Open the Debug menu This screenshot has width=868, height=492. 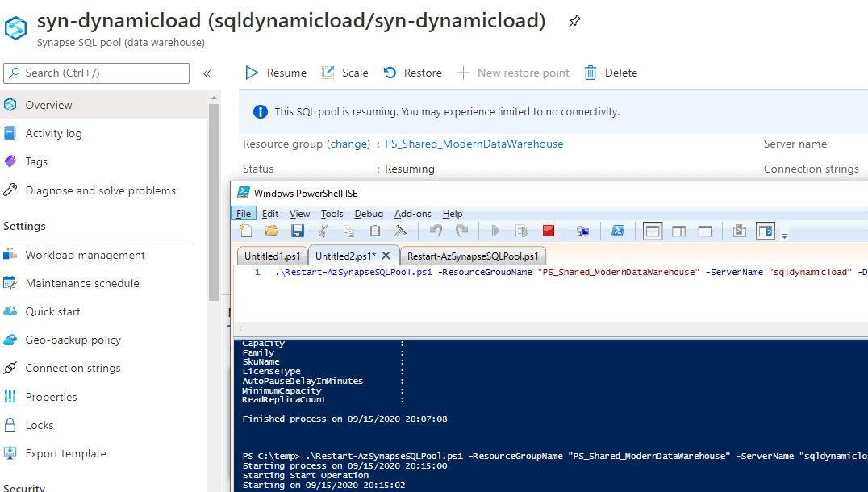[369, 214]
